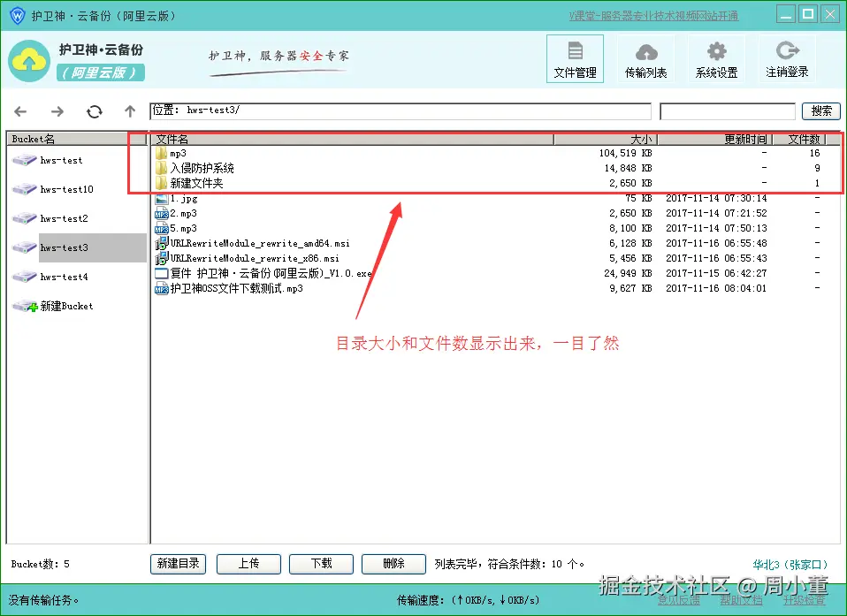Image resolution: width=847 pixels, height=616 pixels.
Task: Select the mp3 folder icon
Action: point(161,153)
